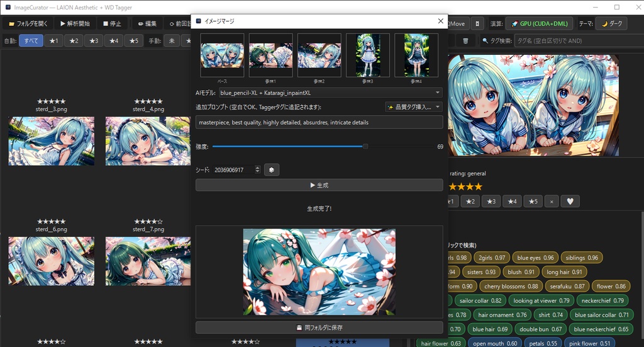This screenshot has height=347, width=644.
Task: Click the blue filled part of the 強度 slider track
Action: 288,146
